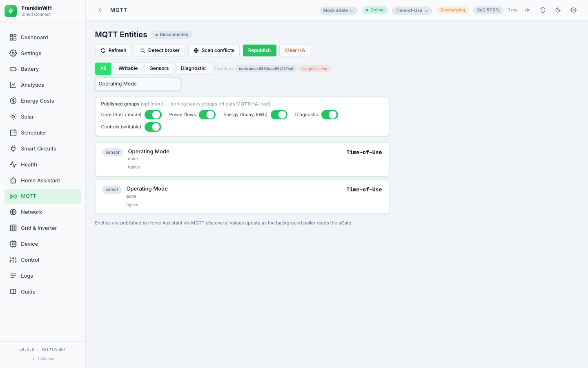This screenshot has height=368, width=588.
Task: Open the Logs list icon
Action: click(13, 276)
